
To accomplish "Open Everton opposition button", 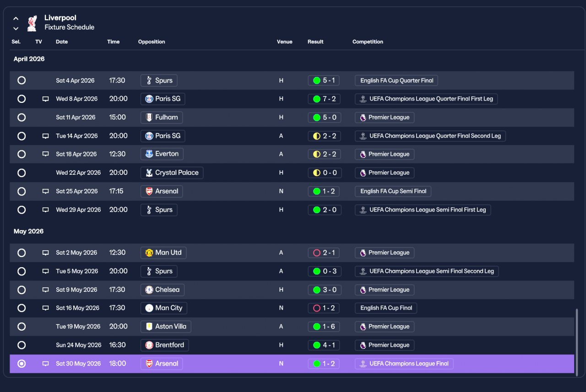I will 162,154.
